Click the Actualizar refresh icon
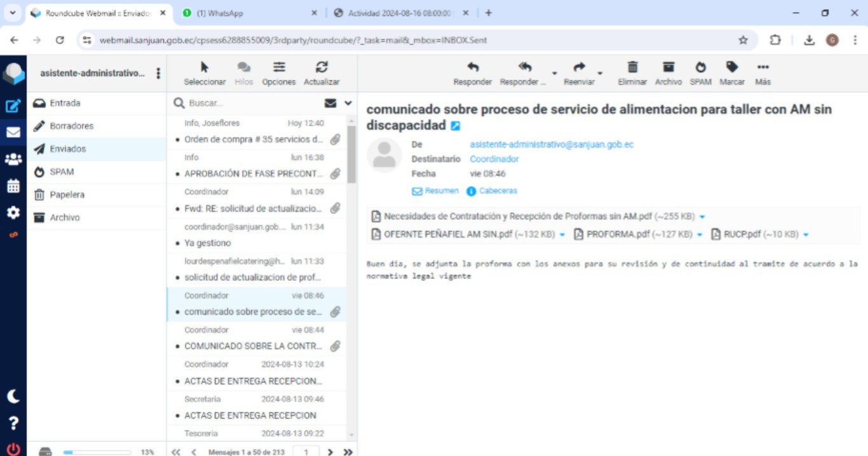The width and height of the screenshot is (868, 456). point(322,68)
